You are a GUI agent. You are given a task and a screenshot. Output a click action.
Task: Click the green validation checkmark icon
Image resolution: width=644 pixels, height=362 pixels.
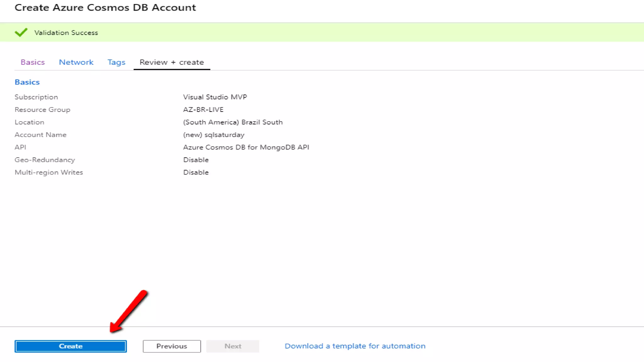point(21,32)
